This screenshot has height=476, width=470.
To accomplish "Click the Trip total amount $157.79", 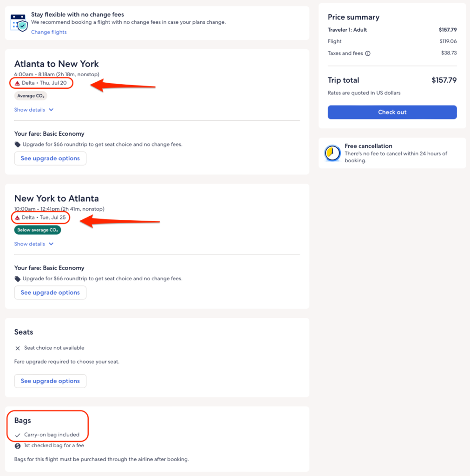I will [444, 80].
